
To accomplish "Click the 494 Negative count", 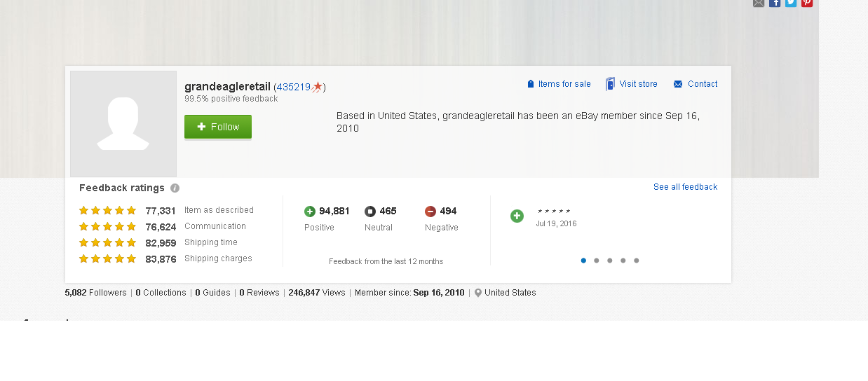I will click(x=449, y=212).
